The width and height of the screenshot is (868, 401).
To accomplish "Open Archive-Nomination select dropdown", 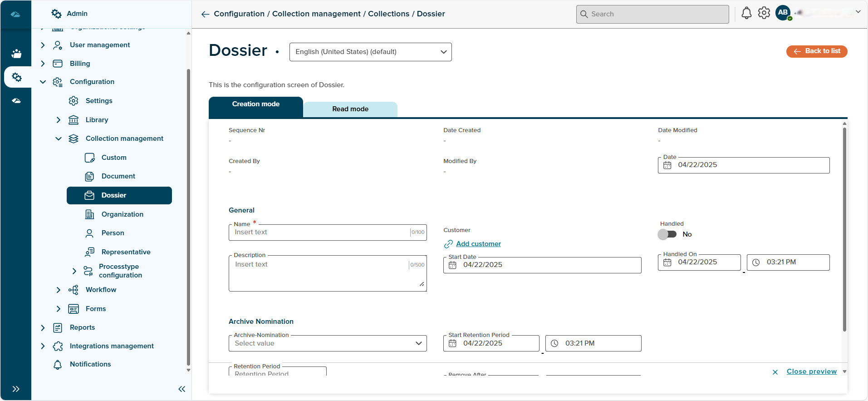I will pyautogui.click(x=328, y=343).
